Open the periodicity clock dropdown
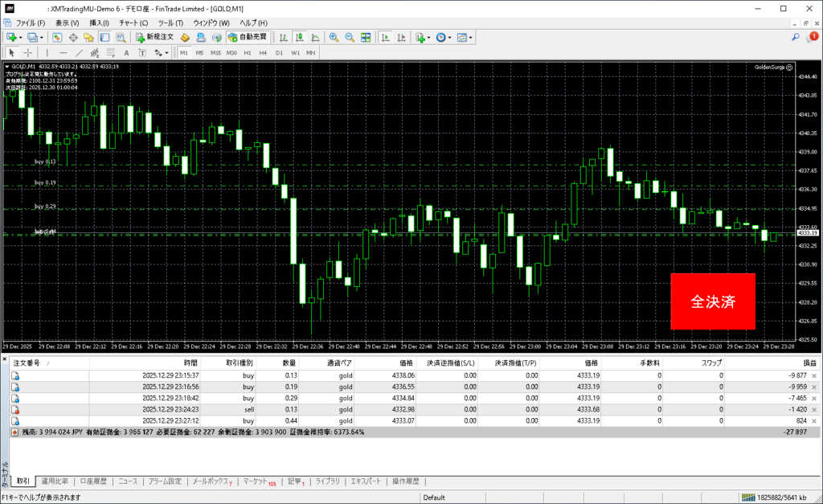 click(x=448, y=37)
